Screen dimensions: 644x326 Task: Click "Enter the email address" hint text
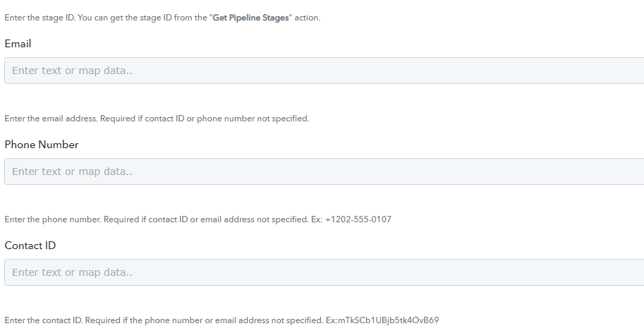pyautogui.click(x=51, y=119)
